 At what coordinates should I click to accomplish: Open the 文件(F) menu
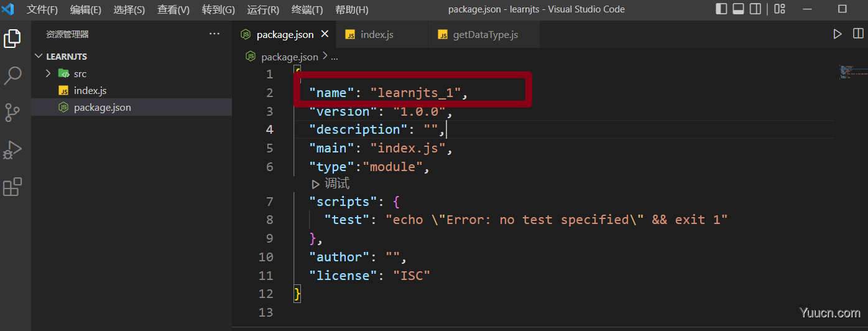(42, 9)
